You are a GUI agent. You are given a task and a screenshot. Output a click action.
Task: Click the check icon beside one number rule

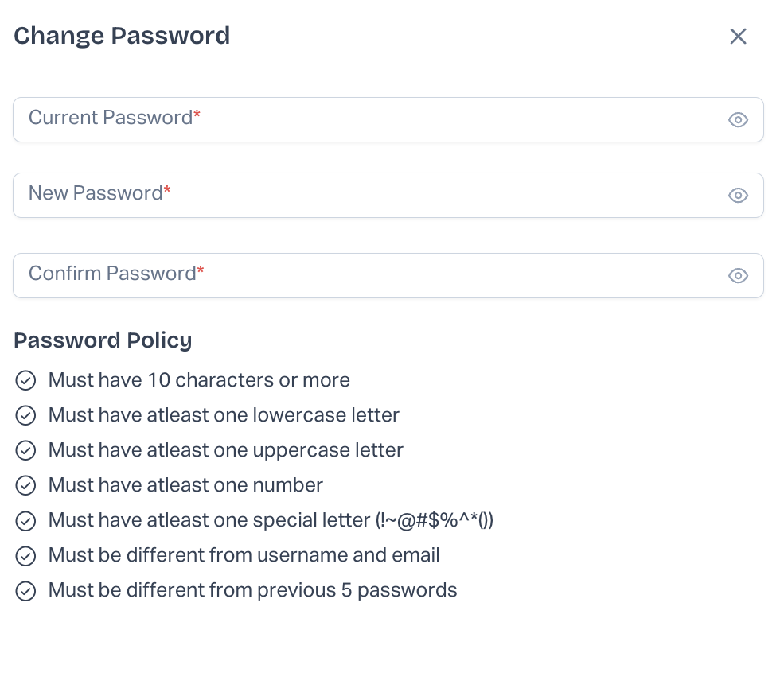26,486
